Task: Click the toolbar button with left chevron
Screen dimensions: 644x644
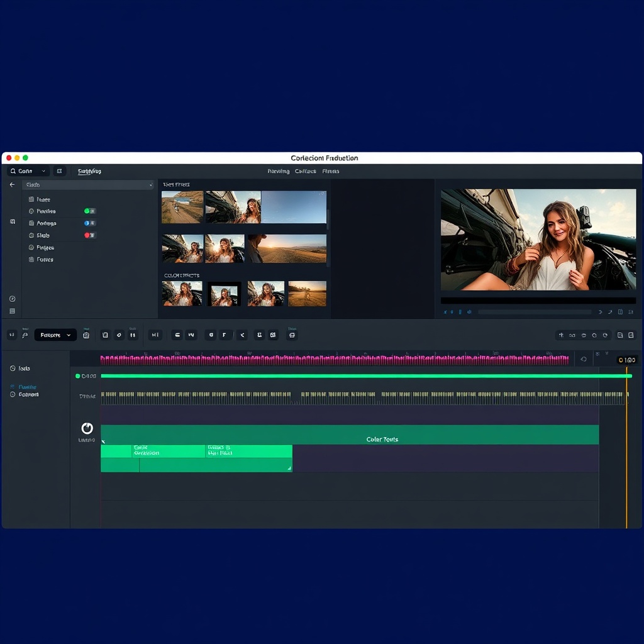Action: point(242,335)
